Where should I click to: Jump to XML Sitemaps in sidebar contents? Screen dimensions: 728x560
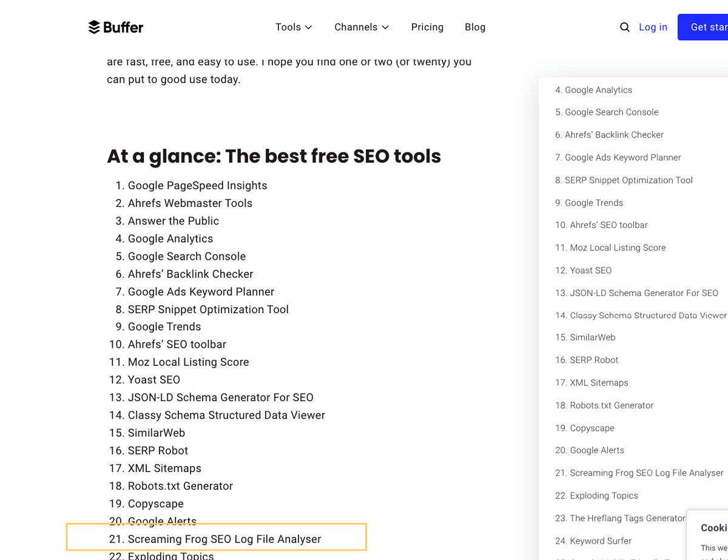click(591, 383)
